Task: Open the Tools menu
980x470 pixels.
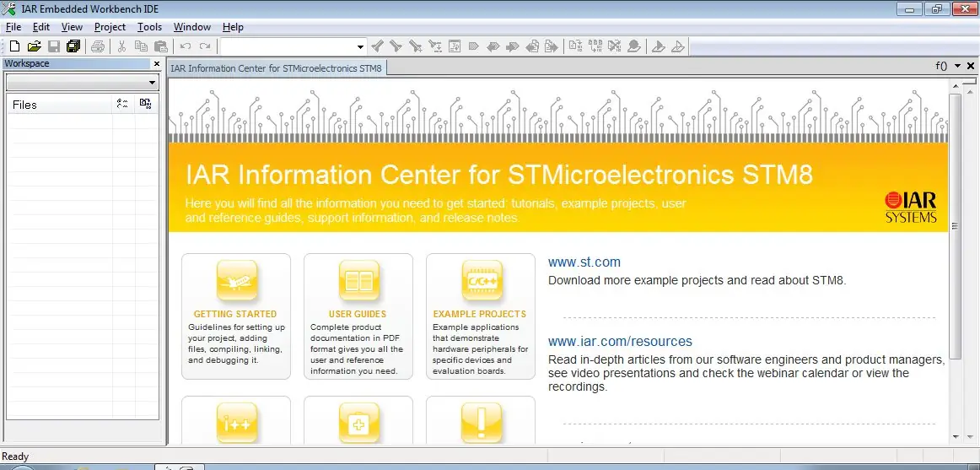Action: coord(149,27)
